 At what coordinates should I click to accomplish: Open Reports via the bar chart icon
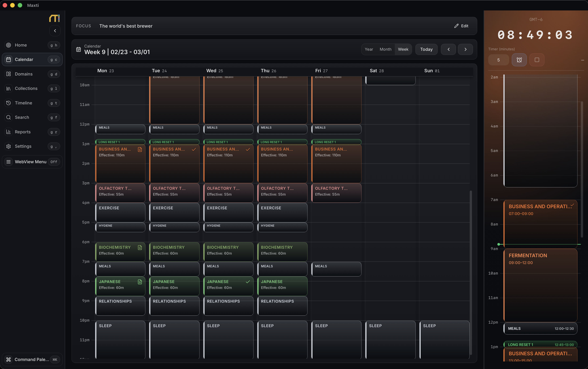(9, 132)
